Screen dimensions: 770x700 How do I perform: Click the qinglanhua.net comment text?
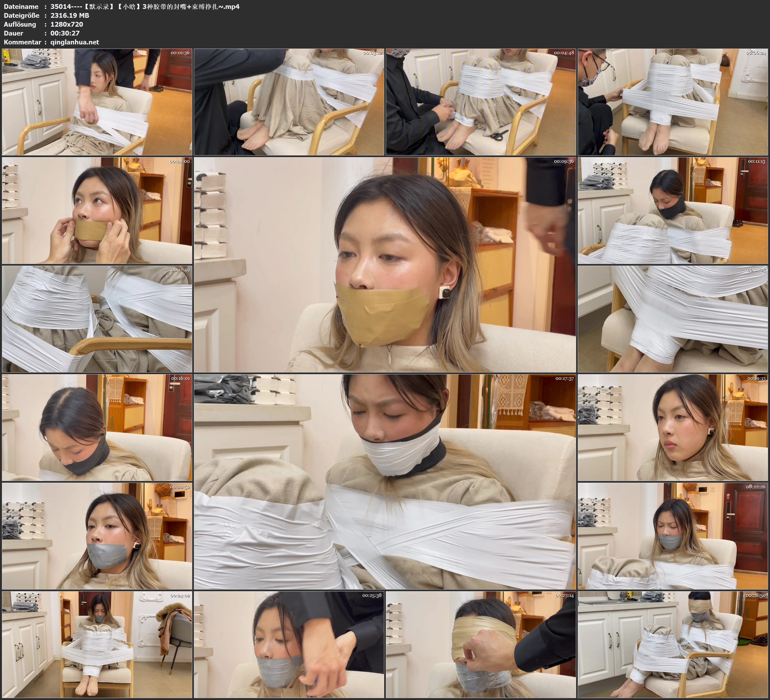[75, 42]
